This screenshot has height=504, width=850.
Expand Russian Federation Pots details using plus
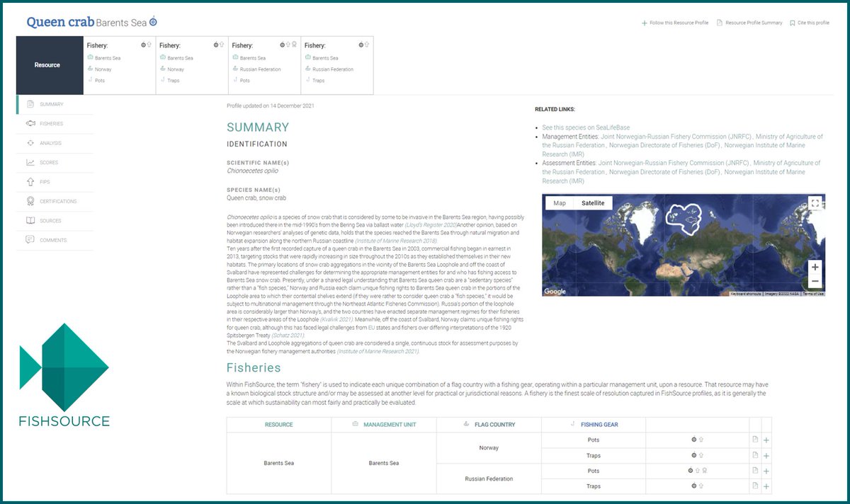click(x=766, y=471)
